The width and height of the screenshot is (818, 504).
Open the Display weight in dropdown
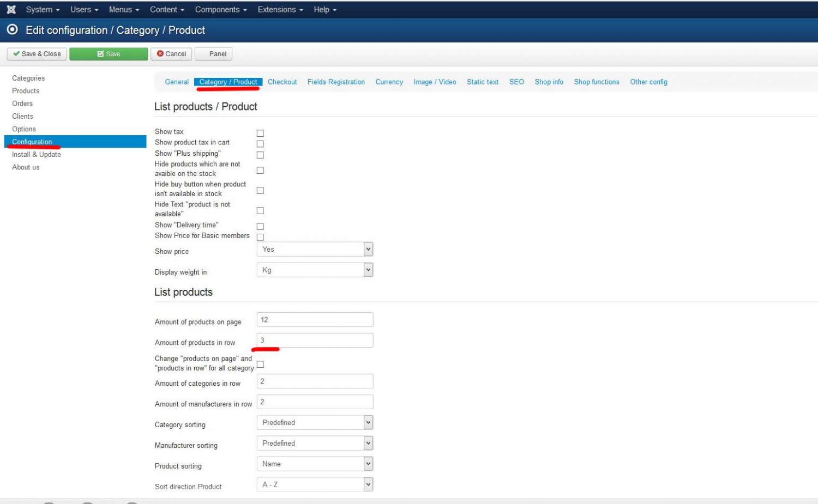coord(315,270)
